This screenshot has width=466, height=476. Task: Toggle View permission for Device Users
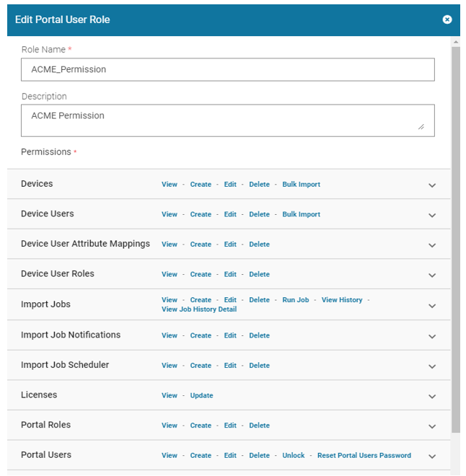(170, 214)
